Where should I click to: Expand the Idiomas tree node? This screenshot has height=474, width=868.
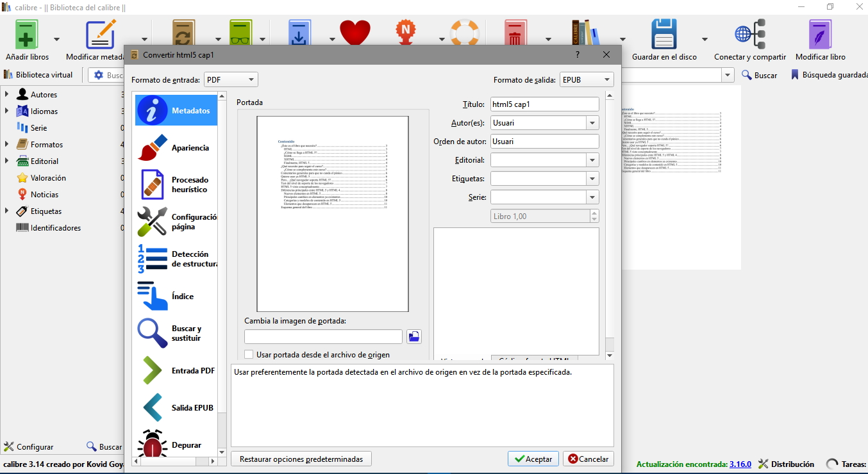coord(6,111)
